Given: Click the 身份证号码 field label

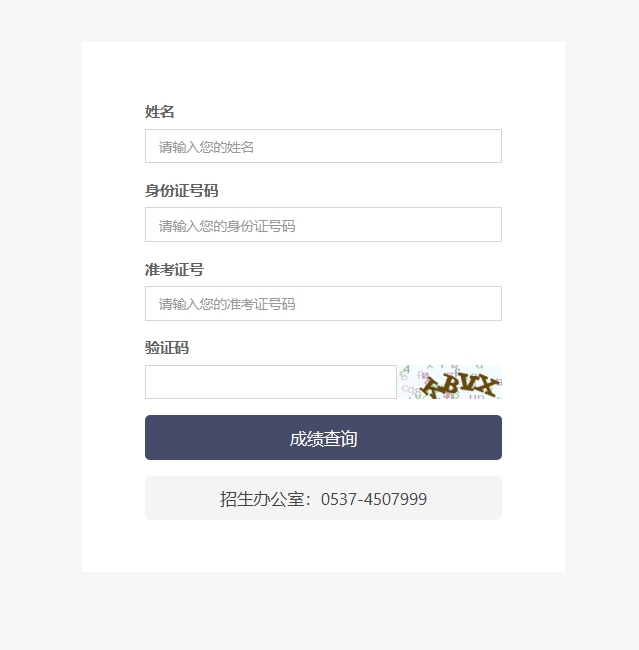Looking at the screenshot, I should tap(182, 191).
